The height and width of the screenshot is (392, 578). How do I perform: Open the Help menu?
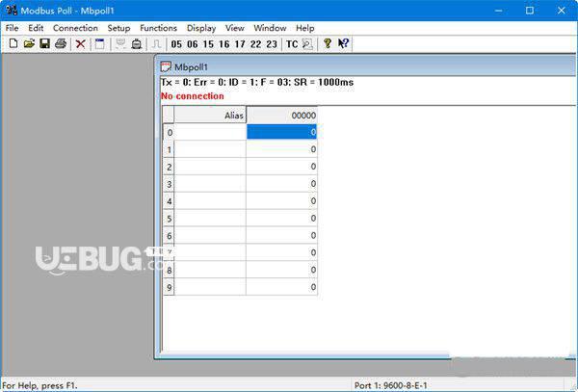(305, 28)
